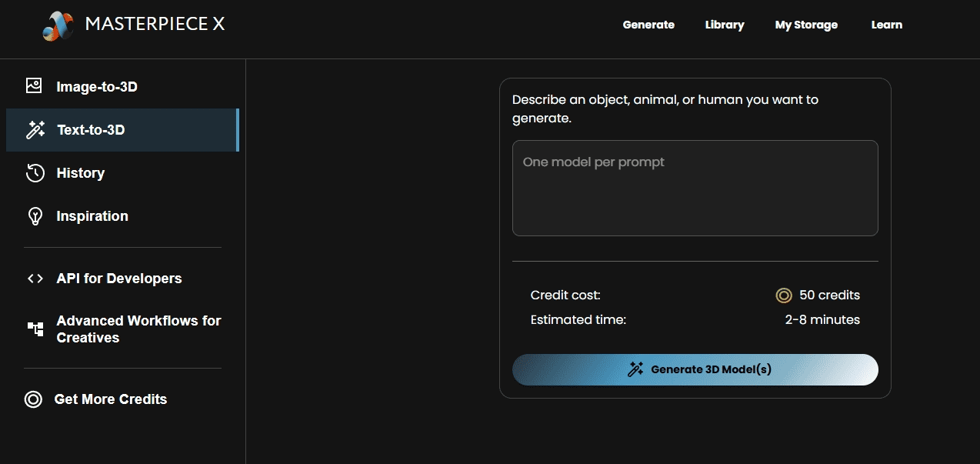Click the Advanced Workflows node tree icon
980x464 pixels.
click(x=35, y=329)
